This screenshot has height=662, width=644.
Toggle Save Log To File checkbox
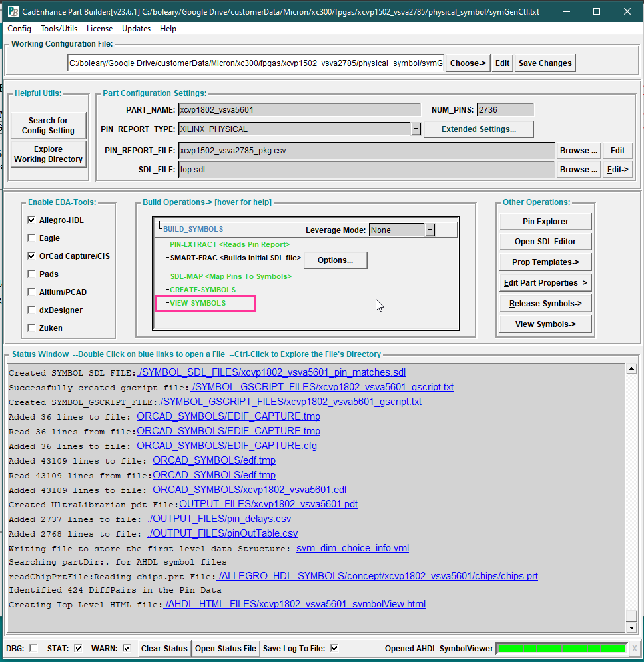[334, 648]
